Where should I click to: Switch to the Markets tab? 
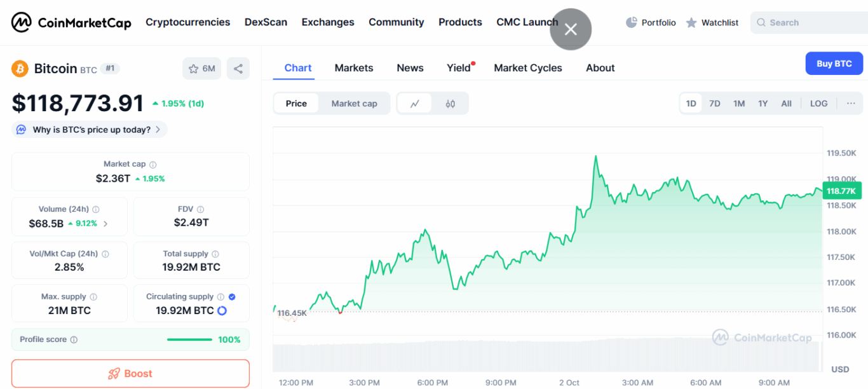pyautogui.click(x=354, y=68)
